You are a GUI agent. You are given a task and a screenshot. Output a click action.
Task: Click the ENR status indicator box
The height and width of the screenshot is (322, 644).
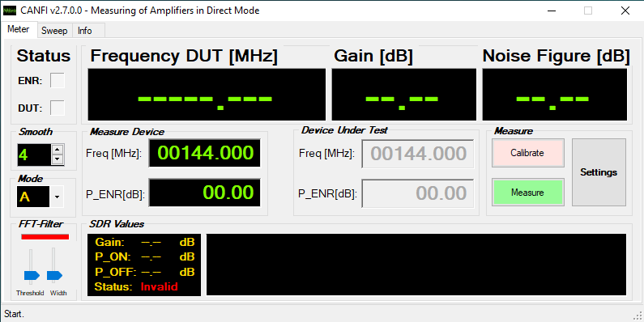[x=58, y=80]
